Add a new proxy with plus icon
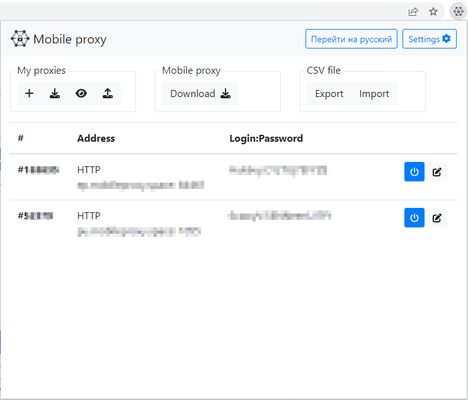The height and width of the screenshot is (400, 468). pos(29,93)
